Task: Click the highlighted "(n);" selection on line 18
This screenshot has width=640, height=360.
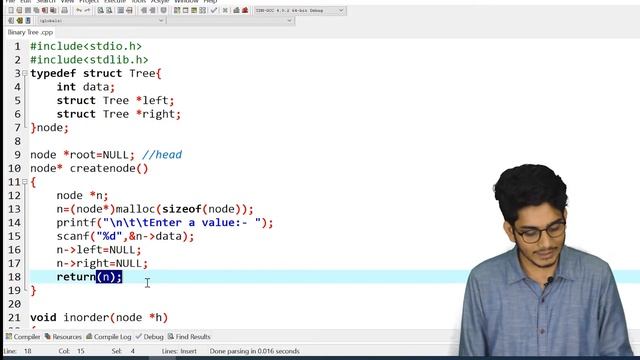Action: point(109,277)
